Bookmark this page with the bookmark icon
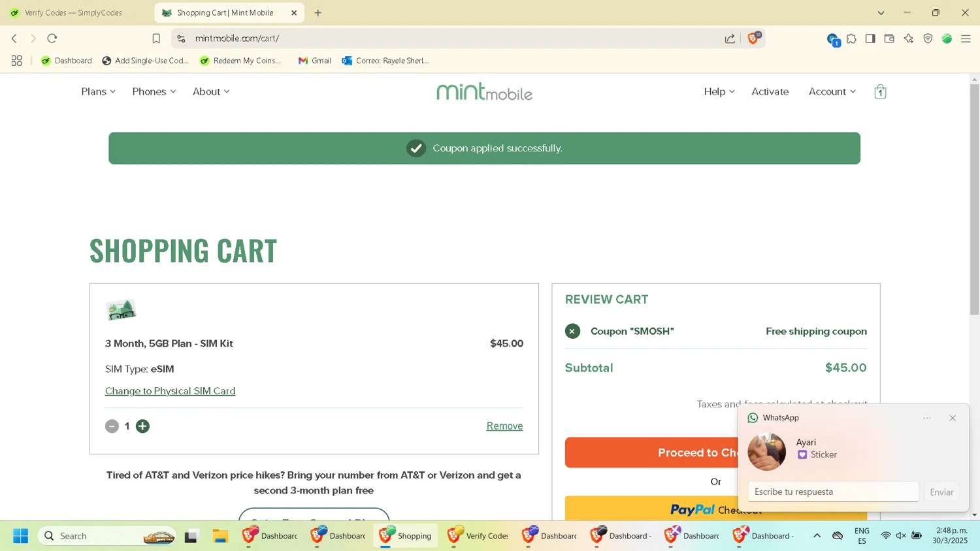 point(156,39)
